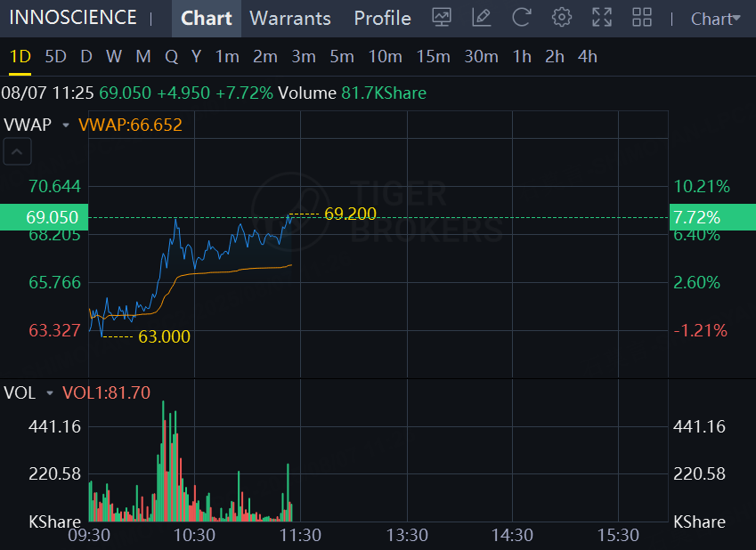
Task: Choose the 4h interval
Action: 587,57
